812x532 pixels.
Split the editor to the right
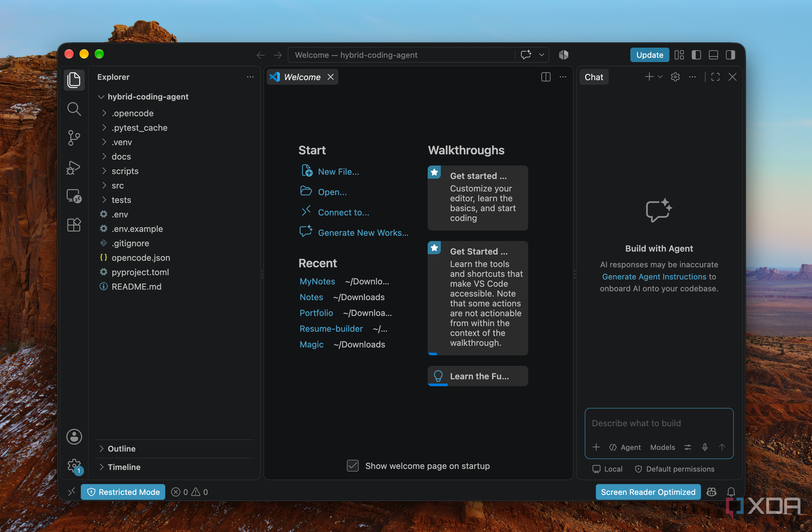point(546,77)
